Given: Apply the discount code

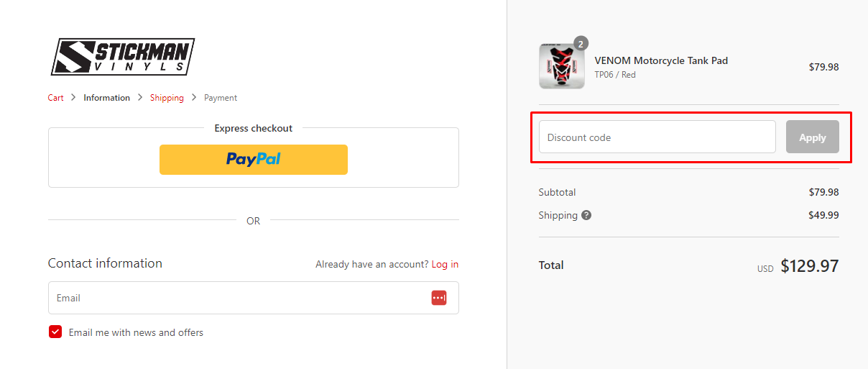Looking at the screenshot, I should [x=813, y=137].
